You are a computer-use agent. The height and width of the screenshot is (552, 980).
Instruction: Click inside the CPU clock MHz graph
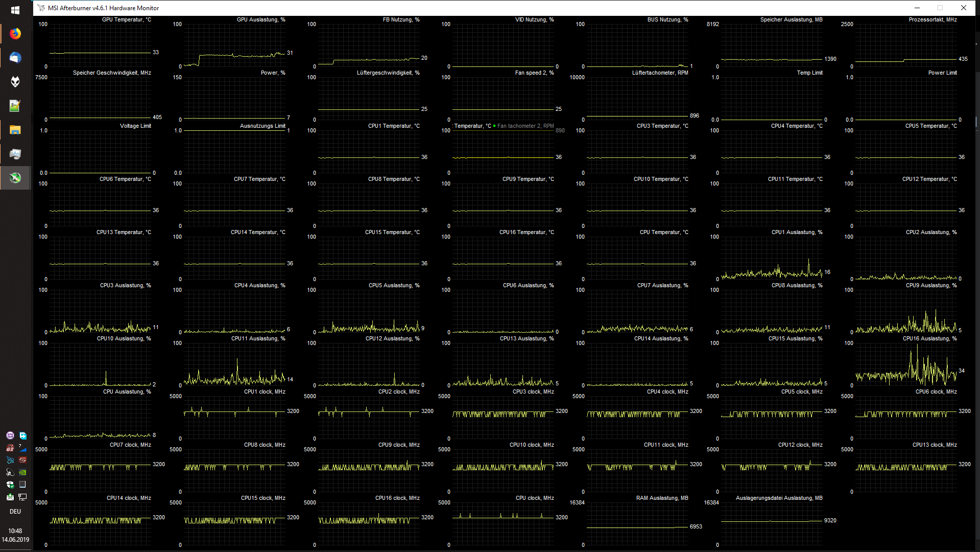pos(503,523)
